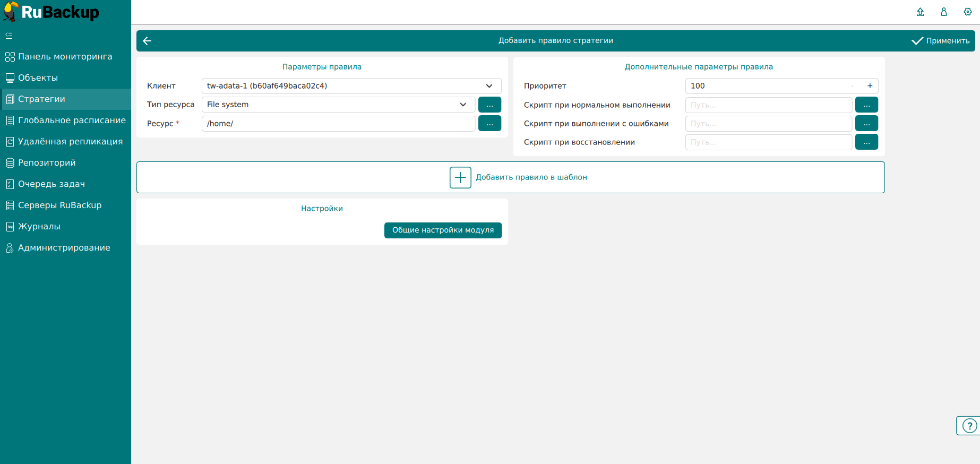Browse for resource path with ellipsis button
This screenshot has height=464, width=980.
point(489,124)
